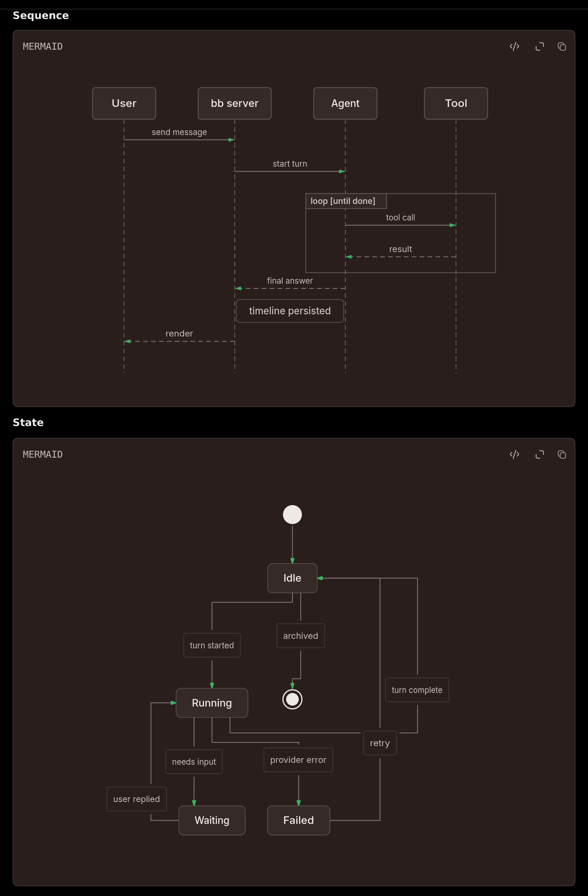Click the 'loop [until done]' label
Viewport: 588px width, 896px height.
point(343,201)
